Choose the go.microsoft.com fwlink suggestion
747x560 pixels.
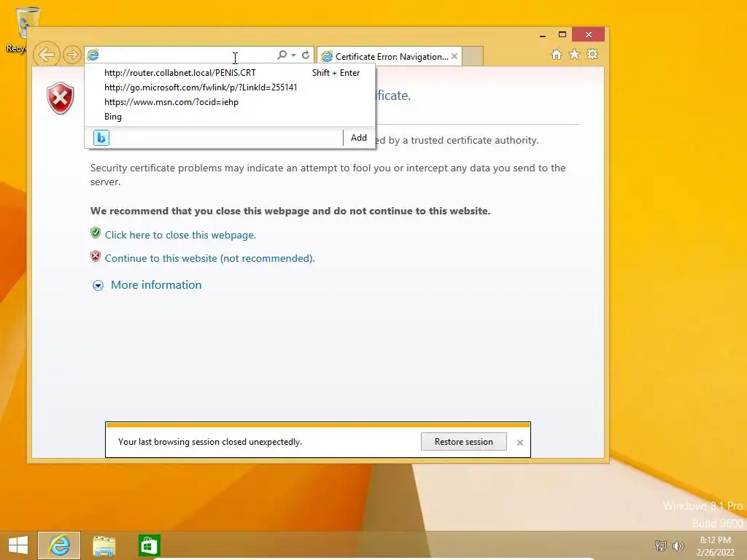coord(230,87)
